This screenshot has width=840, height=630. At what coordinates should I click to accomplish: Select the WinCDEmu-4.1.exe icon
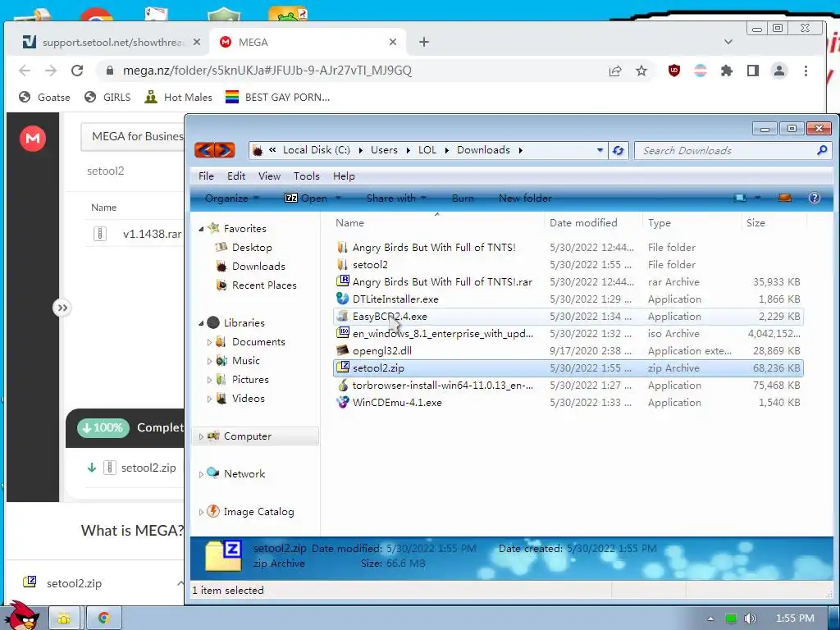click(342, 402)
